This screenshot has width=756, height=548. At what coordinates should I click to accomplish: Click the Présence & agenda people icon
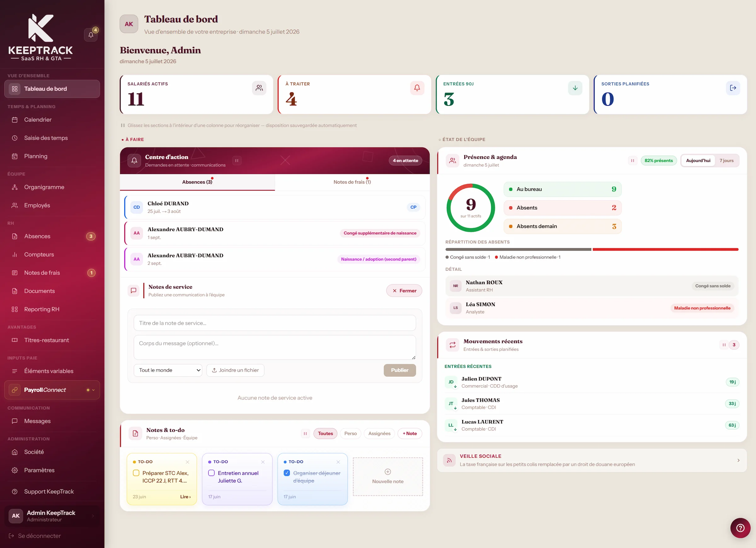[x=452, y=161]
